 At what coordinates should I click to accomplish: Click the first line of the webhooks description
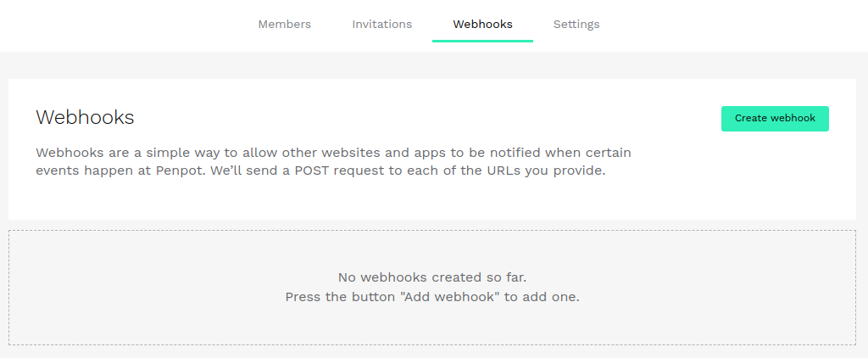pos(333,154)
